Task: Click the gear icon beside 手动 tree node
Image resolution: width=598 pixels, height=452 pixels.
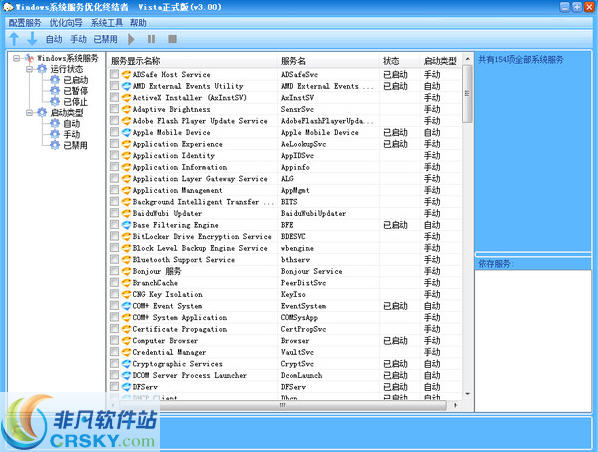Action: tap(55, 134)
